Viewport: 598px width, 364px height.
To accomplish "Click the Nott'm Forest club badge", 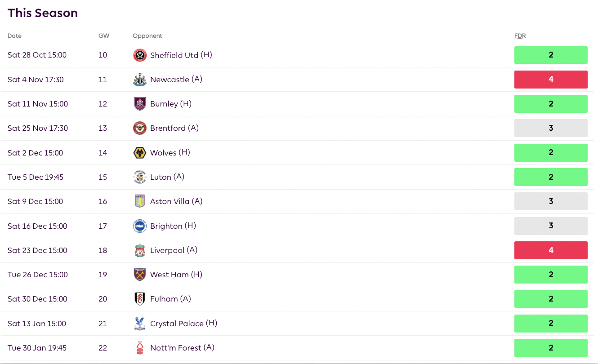I will tap(140, 348).
